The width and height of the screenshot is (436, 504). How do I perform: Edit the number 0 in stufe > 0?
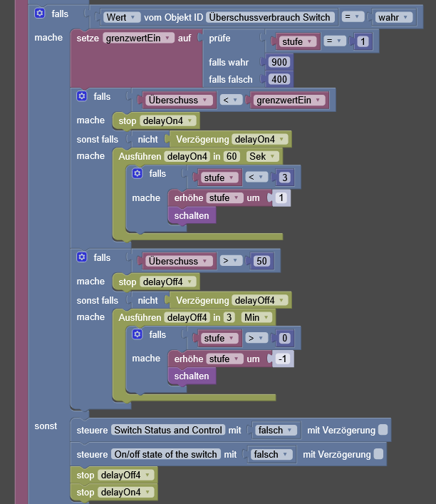(285, 338)
